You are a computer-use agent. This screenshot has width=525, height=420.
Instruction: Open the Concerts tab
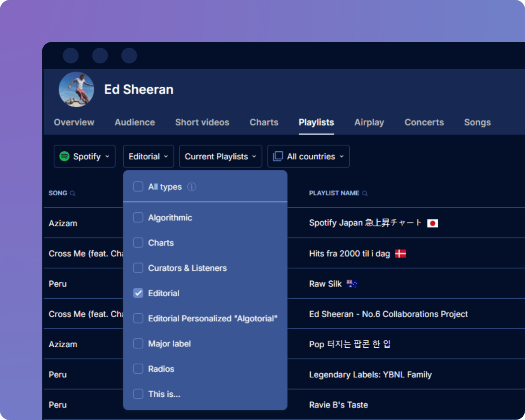pos(424,122)
